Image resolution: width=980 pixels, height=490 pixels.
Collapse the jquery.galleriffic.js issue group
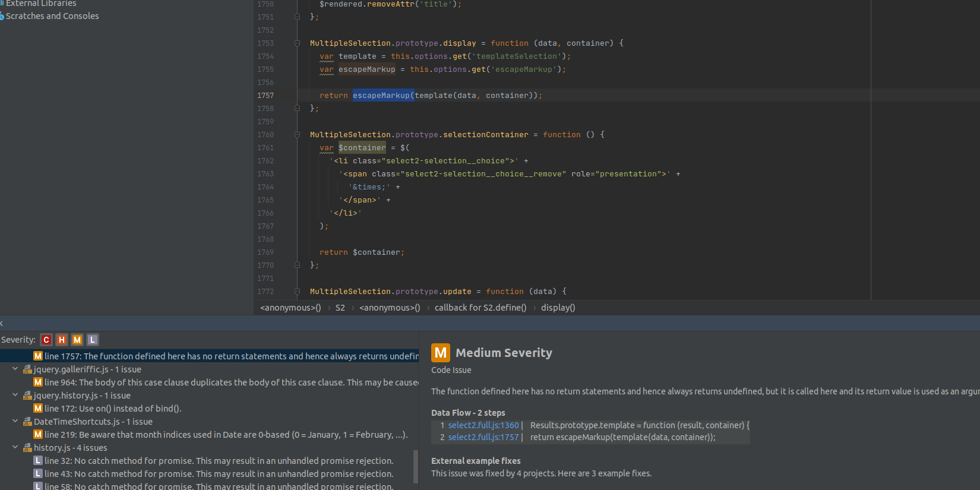[15, 369]
